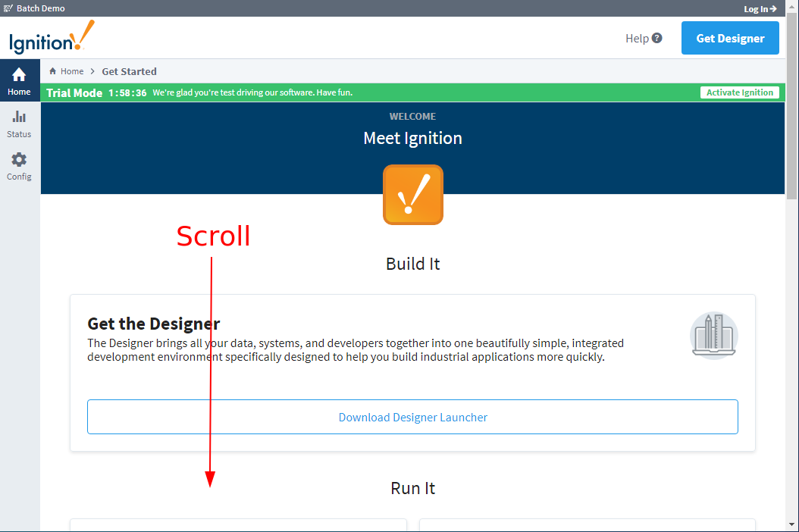The image size is (799, 532).
Task: Click the breadcrumb chevron separator
Action: [x=92, y=71]
